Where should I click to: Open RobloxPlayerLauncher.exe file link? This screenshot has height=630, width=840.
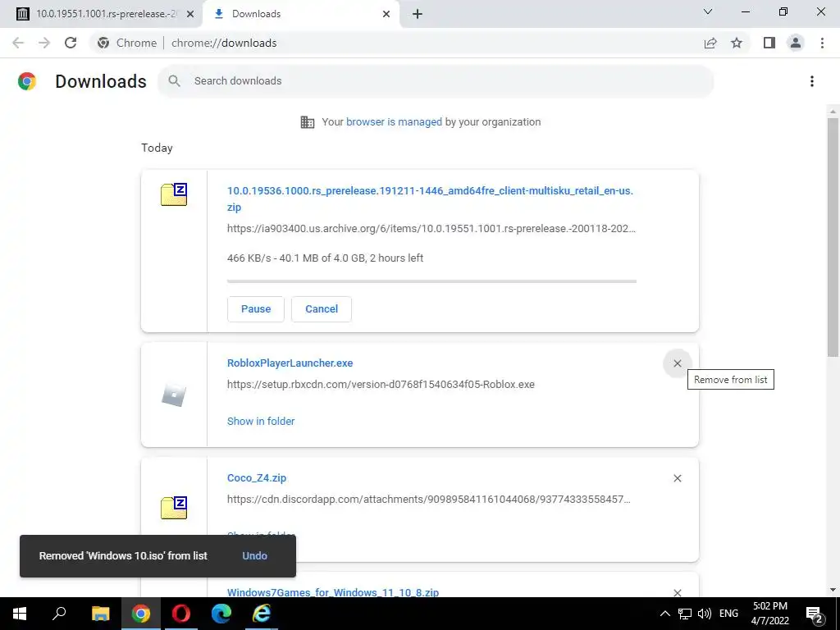pyautogui.click(x=290, y=363)
